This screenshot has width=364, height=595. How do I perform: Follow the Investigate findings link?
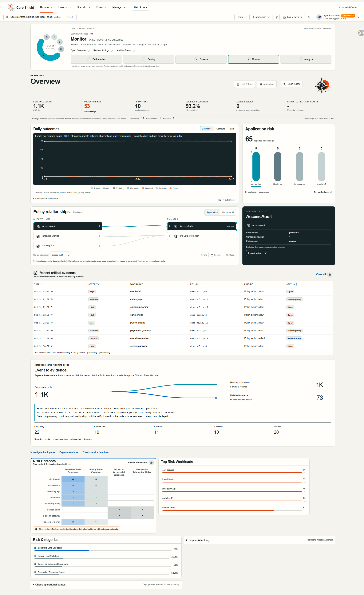42,452
